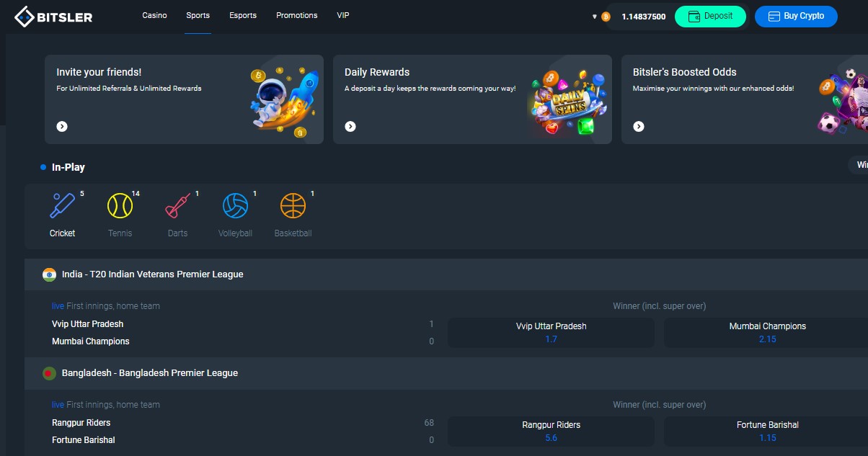Viewport: 868px width, 456px height.
Task: Click the astronaut rocket illustration
Action: click(x=283, y=101)
